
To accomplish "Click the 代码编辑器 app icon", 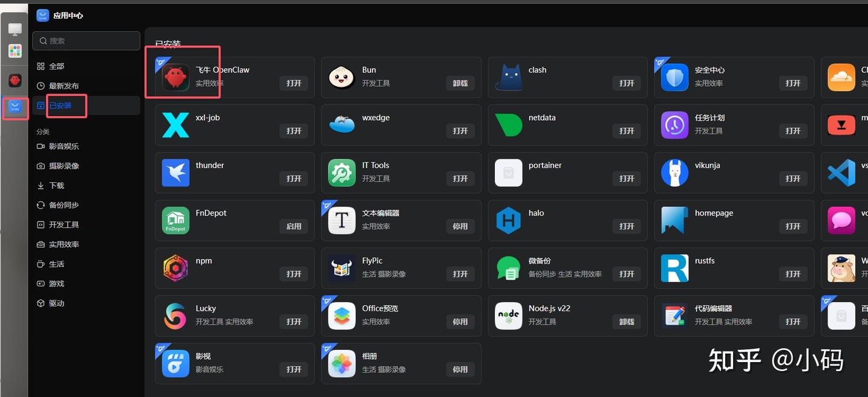I will (x=675, y=316).
